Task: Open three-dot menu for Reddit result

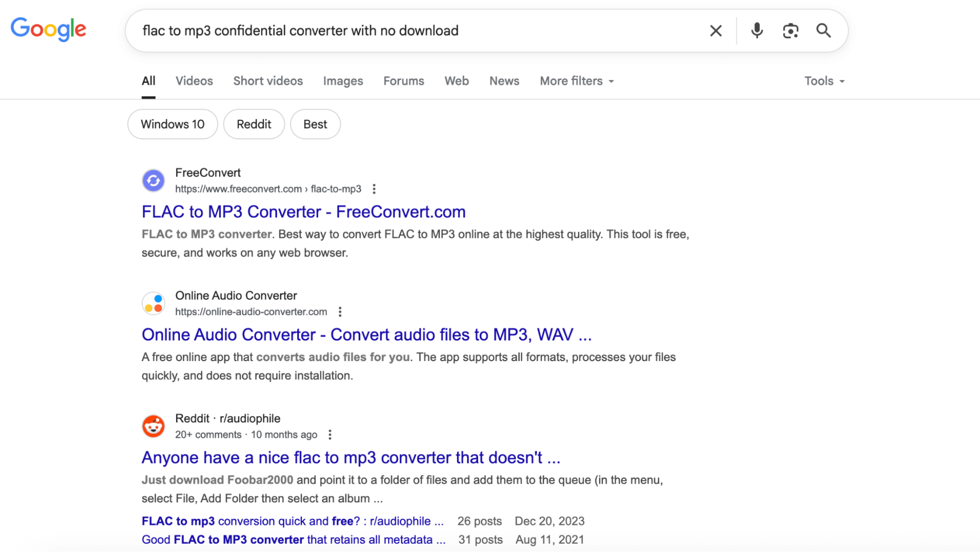Action: pyautogui.click(x=330, y=435)
